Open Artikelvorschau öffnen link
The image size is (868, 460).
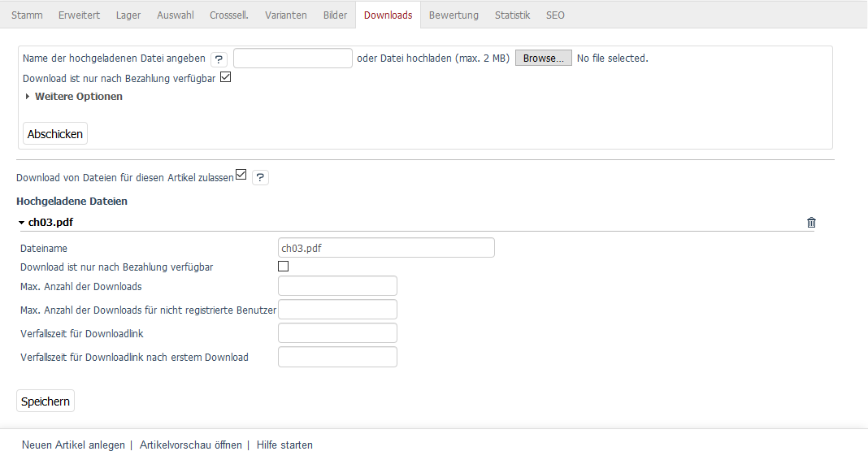(191, 445)
